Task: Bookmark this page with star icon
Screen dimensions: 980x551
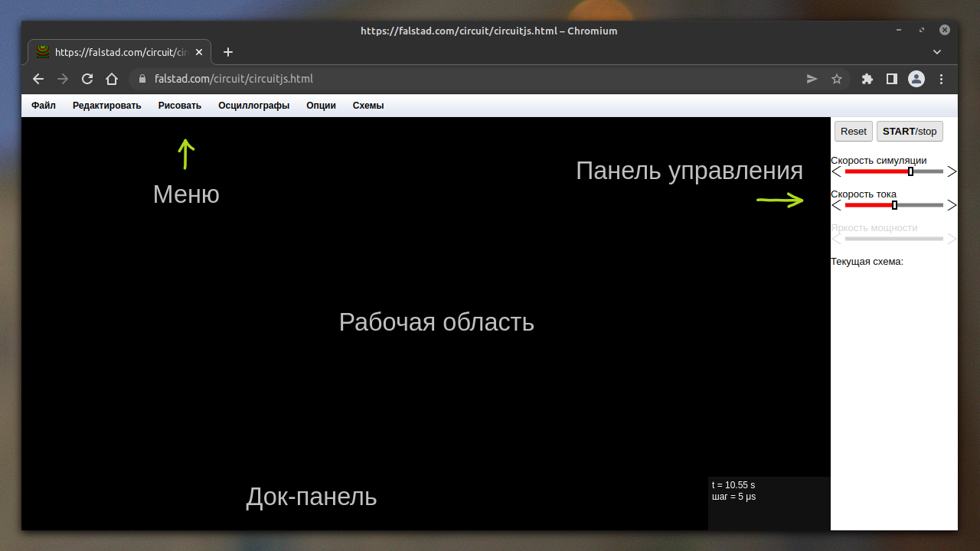Action: tap(837, 79)
